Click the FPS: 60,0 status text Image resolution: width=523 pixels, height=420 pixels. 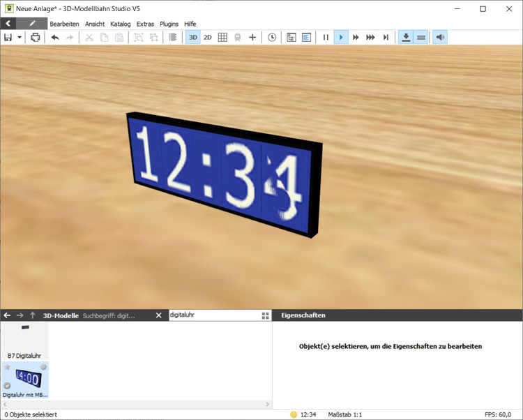tap(498, 414)
